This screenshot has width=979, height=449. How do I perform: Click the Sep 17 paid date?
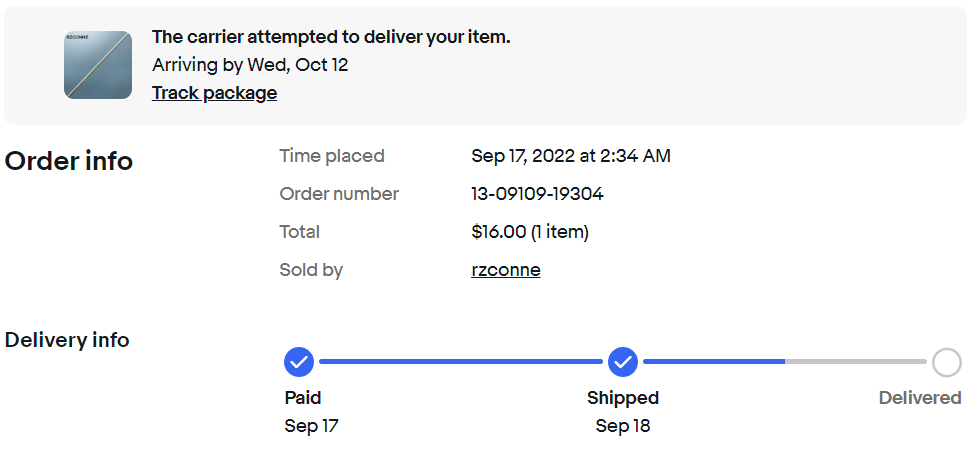click(x=311, y=426)
